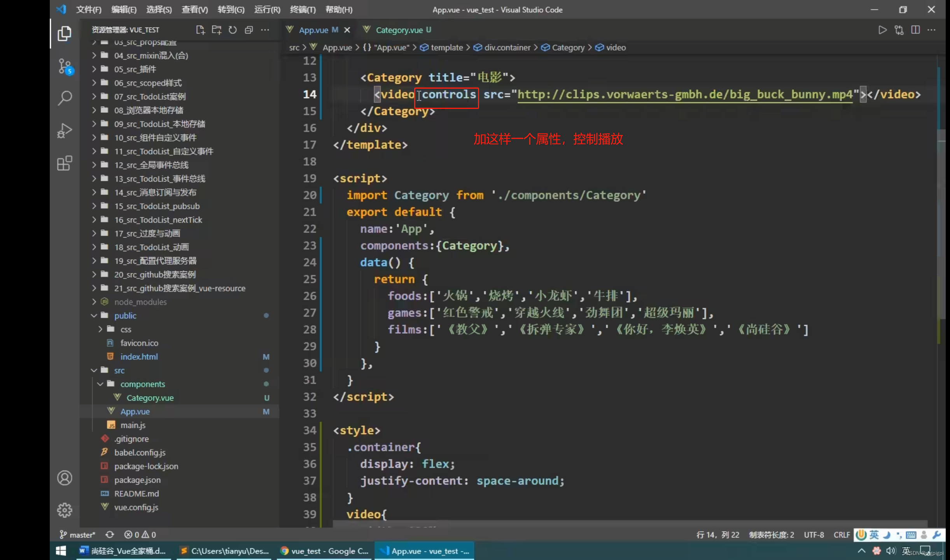Close the App.vue editor tab

347,30
